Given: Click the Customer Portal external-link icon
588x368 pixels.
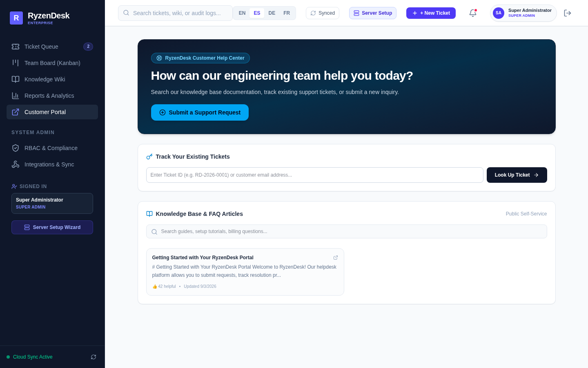Looking at the screenshot, I should tap(16, 112).
